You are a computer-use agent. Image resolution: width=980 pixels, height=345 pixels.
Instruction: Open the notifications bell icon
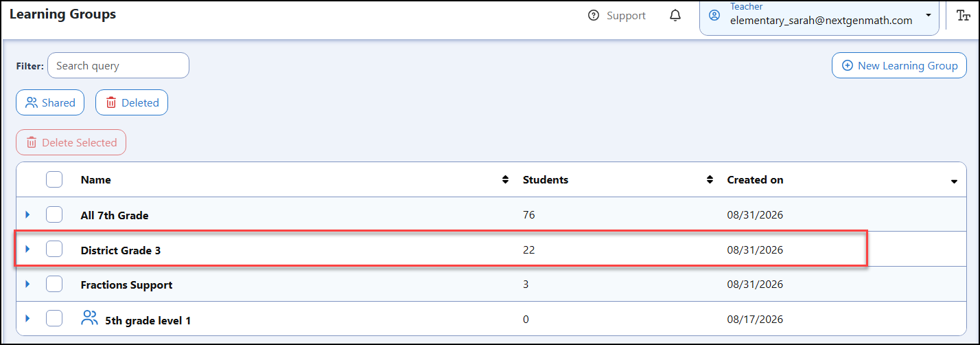click(x=675, y=15)
